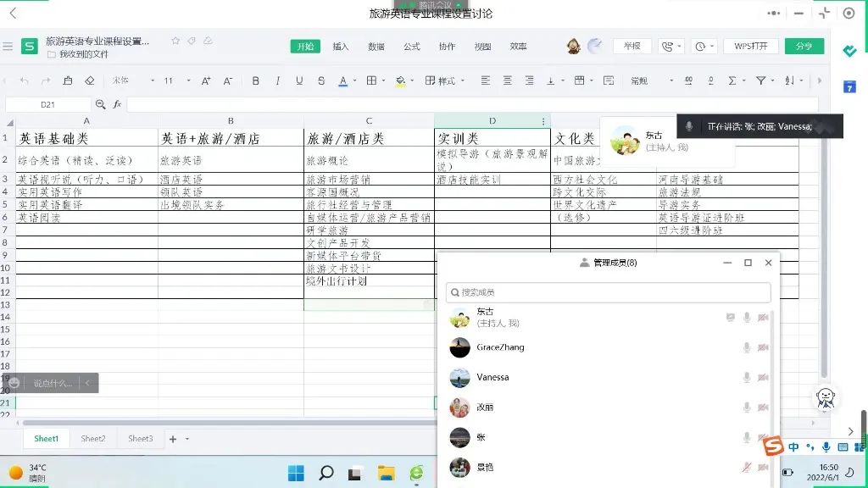Image resolution: width=868 pixels, height=488 pixels.
Task: Center-align text horizontally
Action: pos(508,81)
